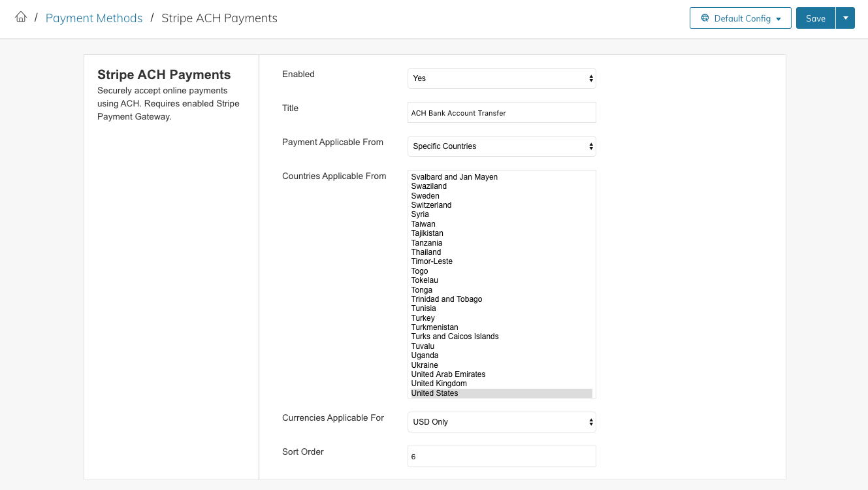Select Thailand in countries list
Screen dimensions: 868x490
tap(500, 252)
